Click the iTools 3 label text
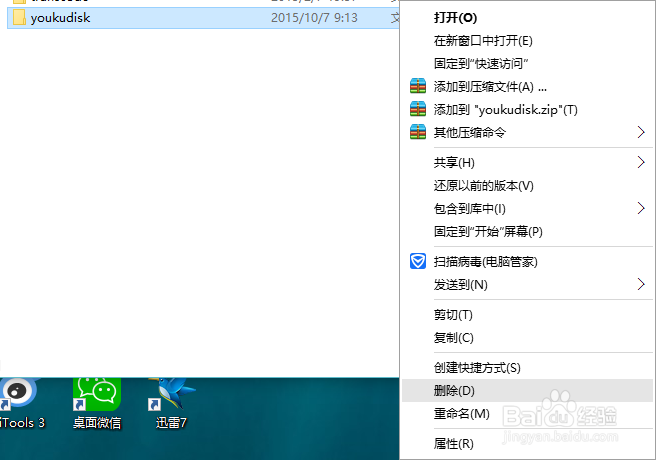The image size is (656, 460). click(23, 423)
